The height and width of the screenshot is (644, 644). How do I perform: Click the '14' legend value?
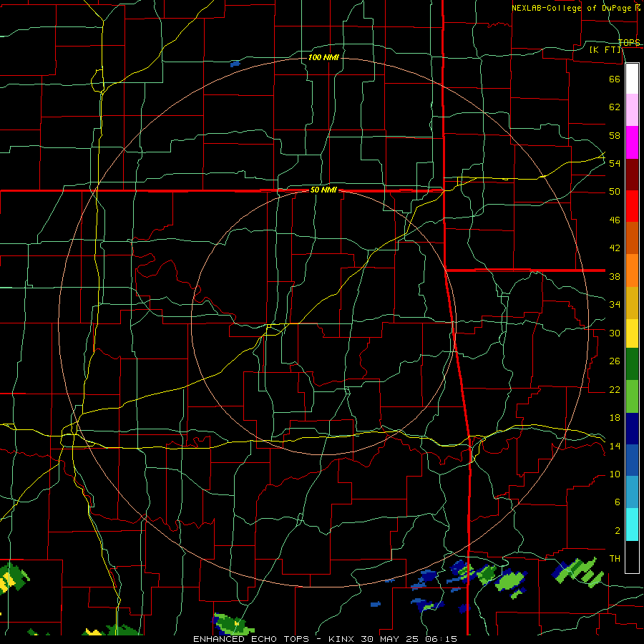[x=615, y=446]
